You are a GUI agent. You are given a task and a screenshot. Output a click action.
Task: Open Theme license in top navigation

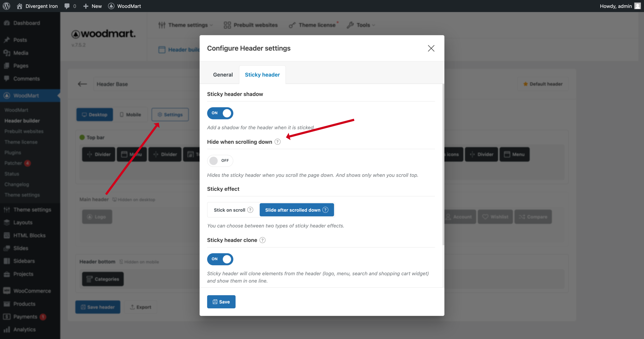coord(314,25)
